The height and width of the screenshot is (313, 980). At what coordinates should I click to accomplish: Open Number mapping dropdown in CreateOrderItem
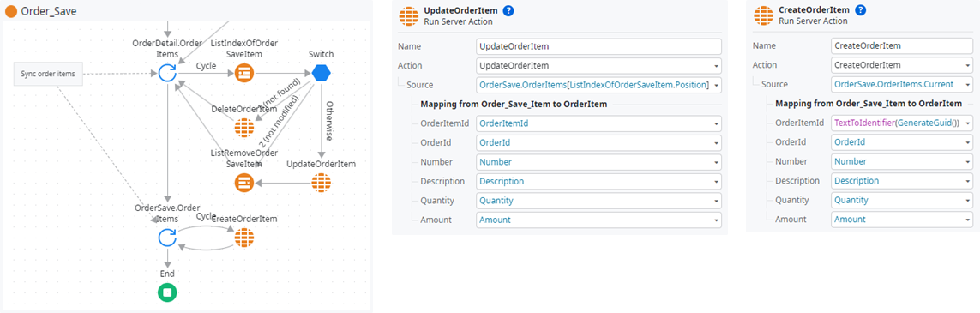click(902, 162)
